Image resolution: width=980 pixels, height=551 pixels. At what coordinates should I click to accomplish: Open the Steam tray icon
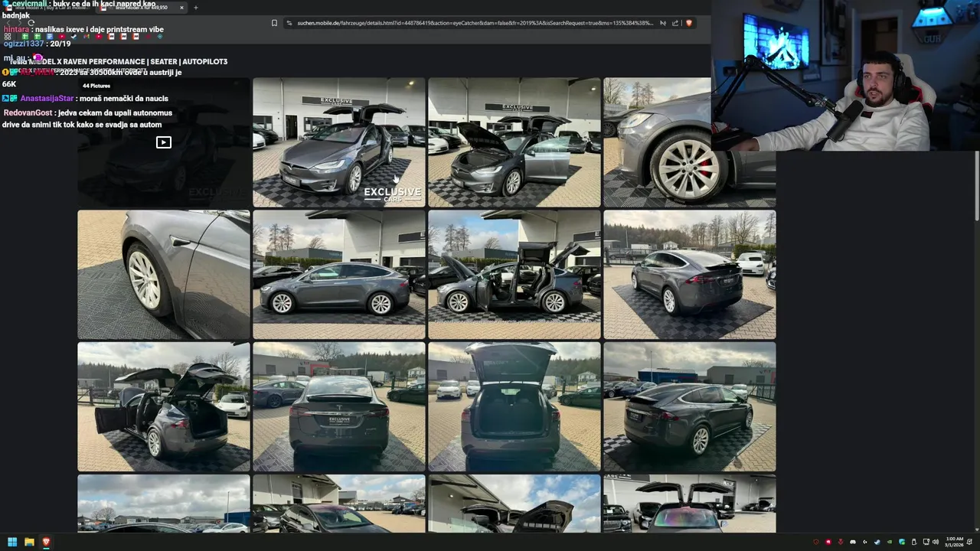coord(877,542)
